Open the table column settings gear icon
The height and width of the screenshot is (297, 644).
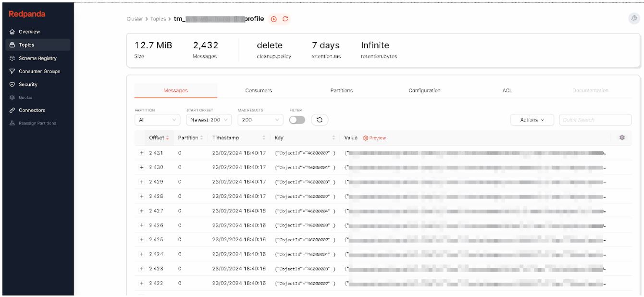point(622,138)
